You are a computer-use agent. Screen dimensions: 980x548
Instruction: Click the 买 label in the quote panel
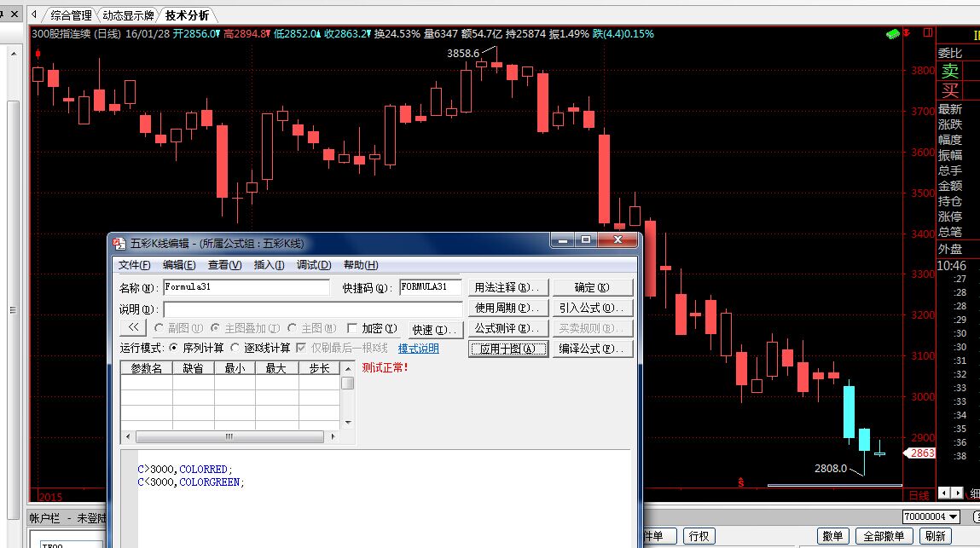pos(950,90)
